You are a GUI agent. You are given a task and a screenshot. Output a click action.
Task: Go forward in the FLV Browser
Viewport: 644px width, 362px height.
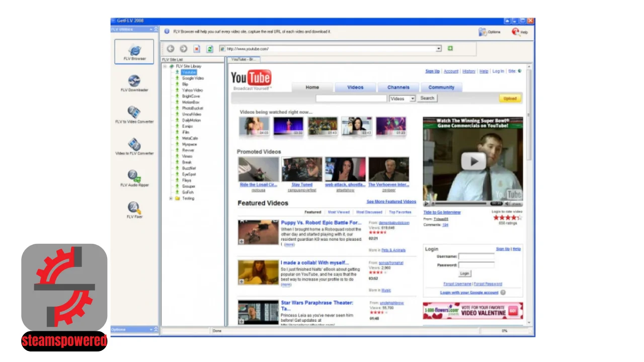pos(184,49)
